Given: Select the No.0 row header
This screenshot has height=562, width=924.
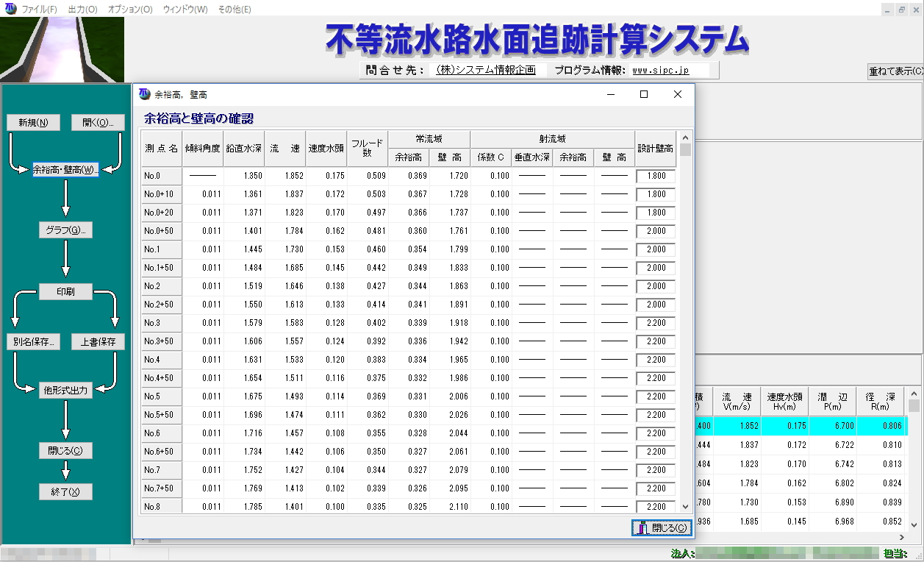Looking at the screenshot, I should [x=162, y=176].
